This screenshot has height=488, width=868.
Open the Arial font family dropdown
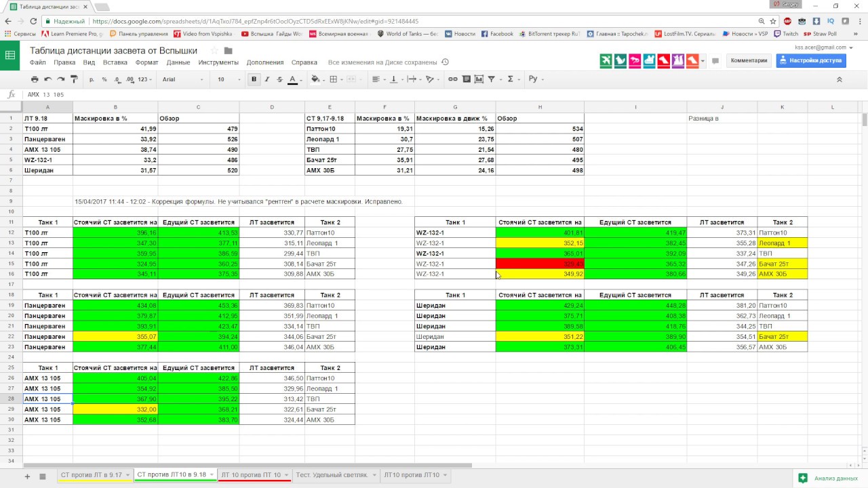tap(183, 79)
